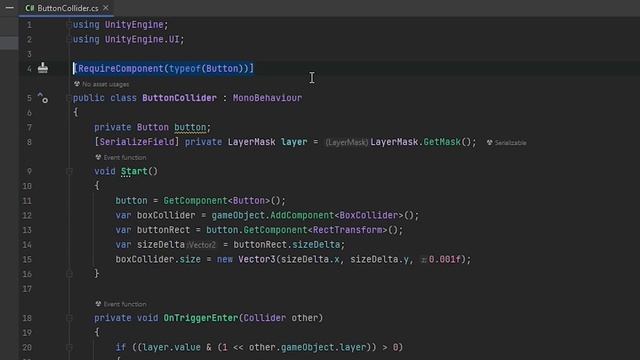Open the inheritance gutter icon on line 5
This screenshot has width=640, height=360.
[43, 98]
